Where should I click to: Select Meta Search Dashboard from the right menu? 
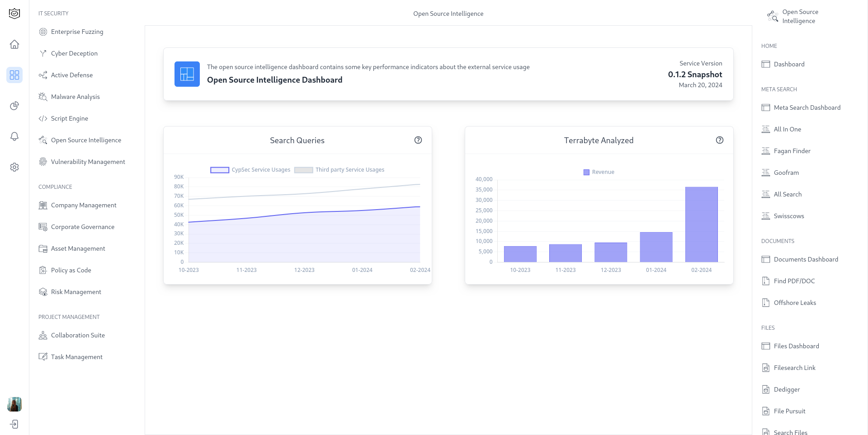coord(807,108)
